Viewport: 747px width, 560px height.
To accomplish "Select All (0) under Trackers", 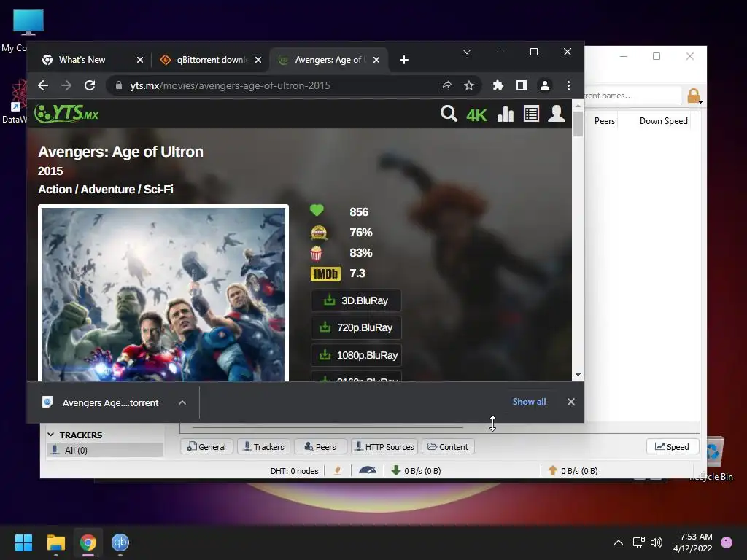I will 105,450.
